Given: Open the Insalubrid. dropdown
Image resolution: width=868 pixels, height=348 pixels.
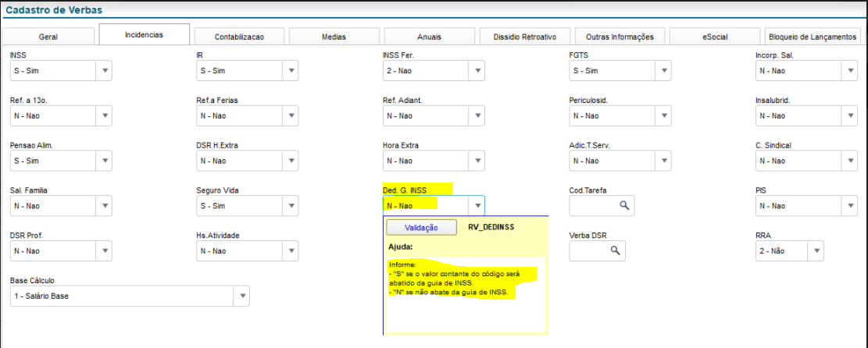Looking at the screenshot, I should point(850,115).
